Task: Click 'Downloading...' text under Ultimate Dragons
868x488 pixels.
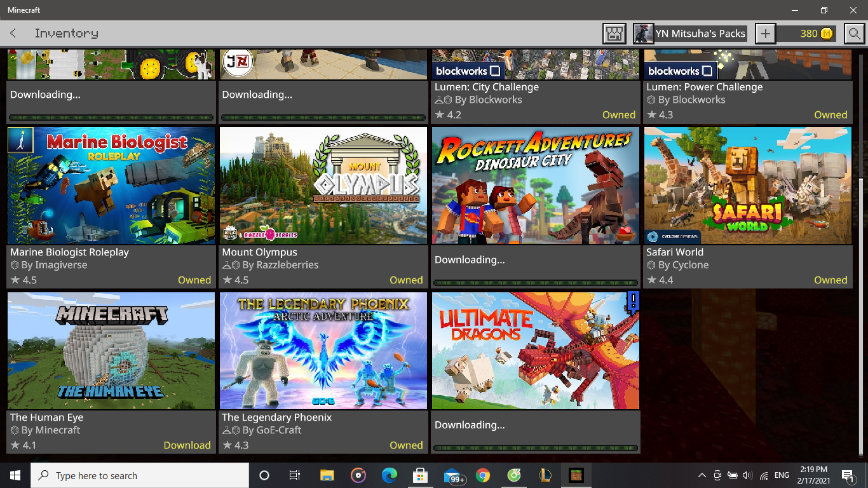Action: tap(470, 425)
